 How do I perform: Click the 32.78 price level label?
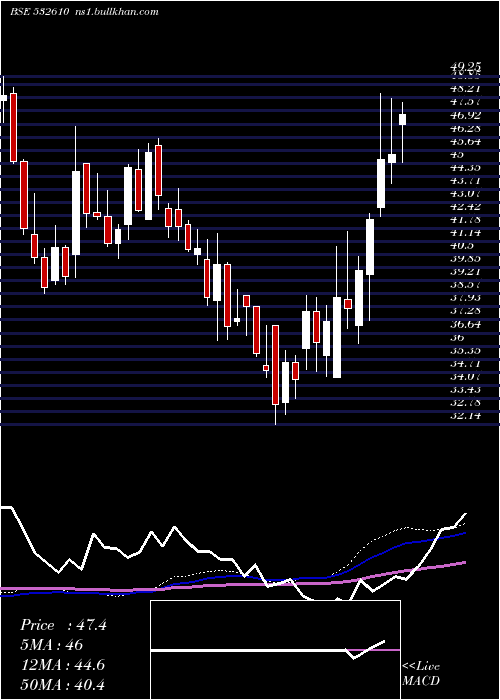[465, 402]
